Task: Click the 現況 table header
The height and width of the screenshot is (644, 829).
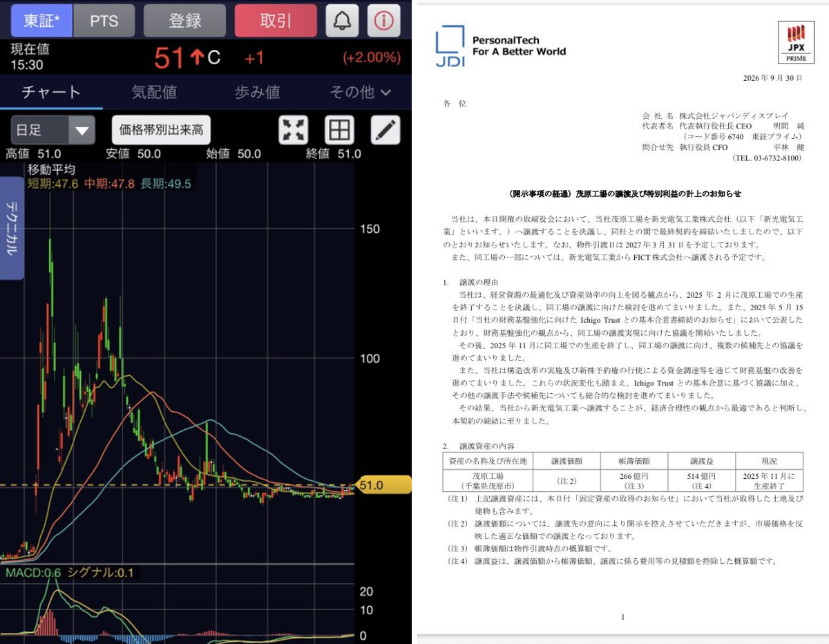Action: coord(769,461)
